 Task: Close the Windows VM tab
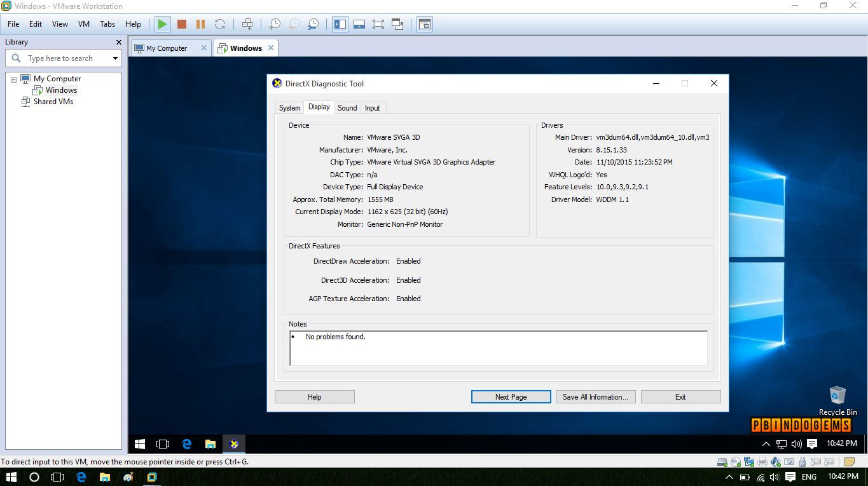pos(271,48)
